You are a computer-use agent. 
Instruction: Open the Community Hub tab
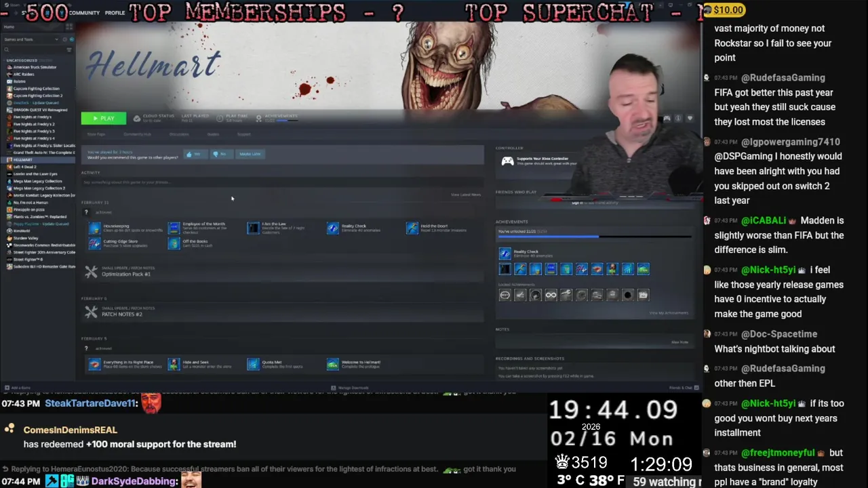coord(137,134)
